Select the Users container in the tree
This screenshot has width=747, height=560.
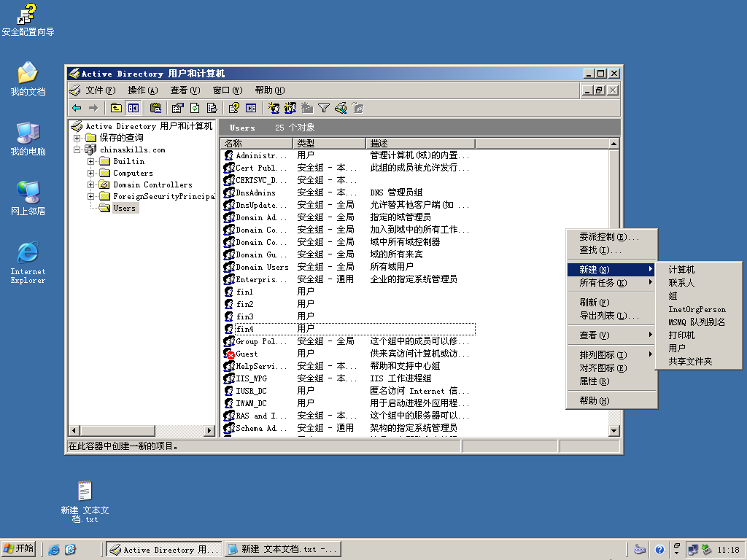124,208
